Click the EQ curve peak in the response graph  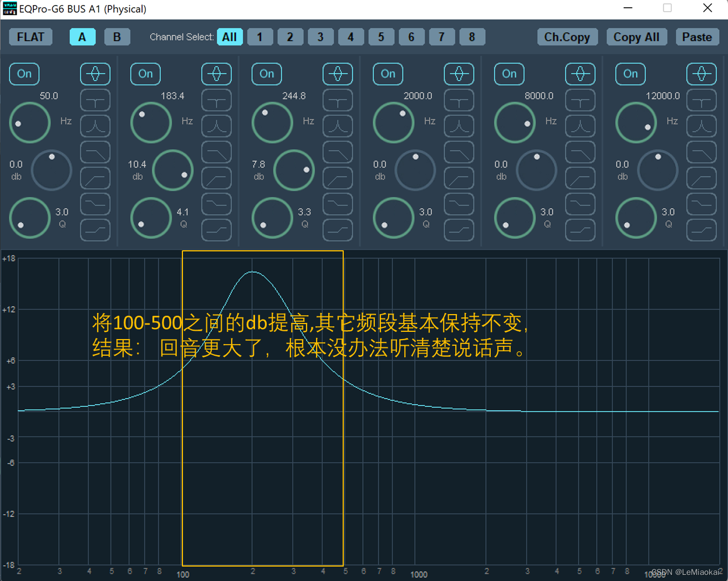(253, 272)
